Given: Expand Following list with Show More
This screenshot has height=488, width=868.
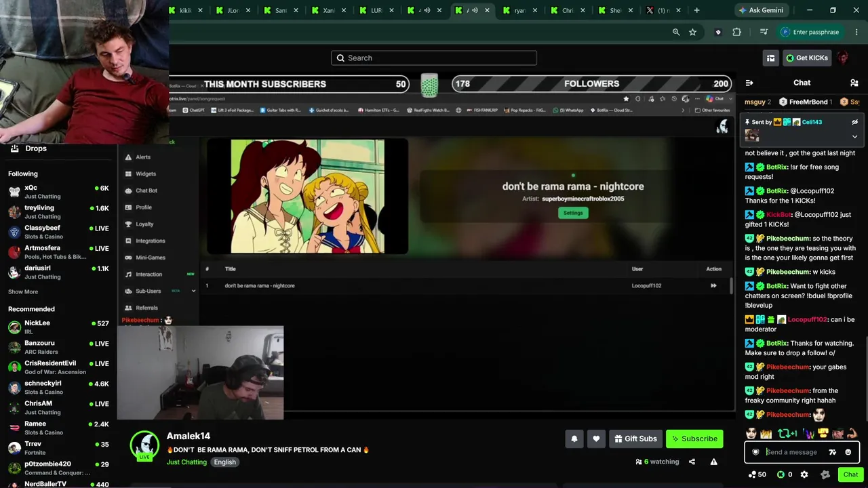Looking at the screenshot, I should coord(23,291).
